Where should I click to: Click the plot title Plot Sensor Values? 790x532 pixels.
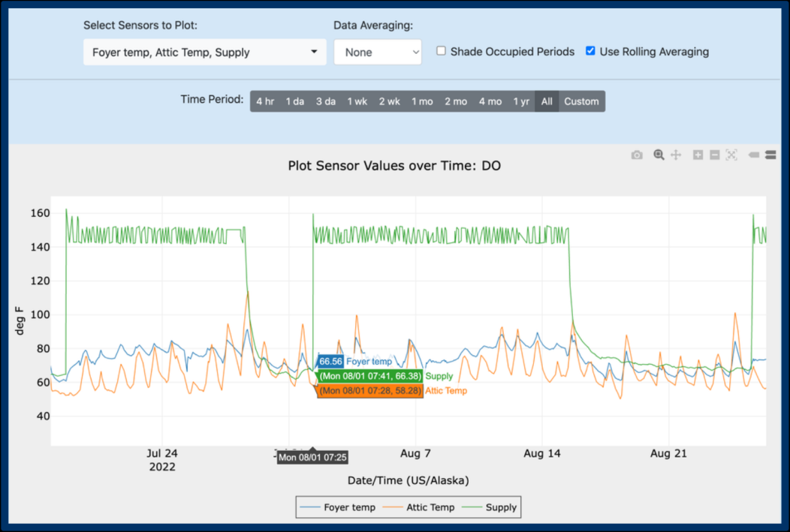tap(394, 166)
